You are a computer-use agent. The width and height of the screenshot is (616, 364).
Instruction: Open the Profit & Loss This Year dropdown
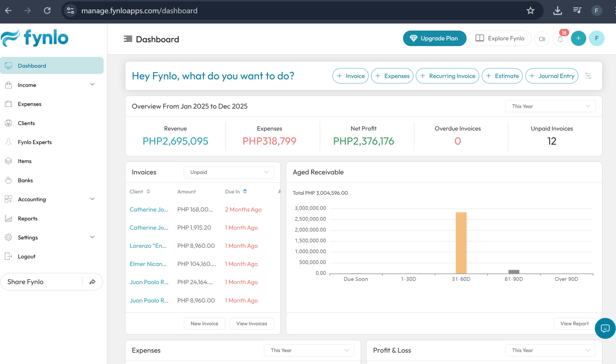(x=550, y=350)
